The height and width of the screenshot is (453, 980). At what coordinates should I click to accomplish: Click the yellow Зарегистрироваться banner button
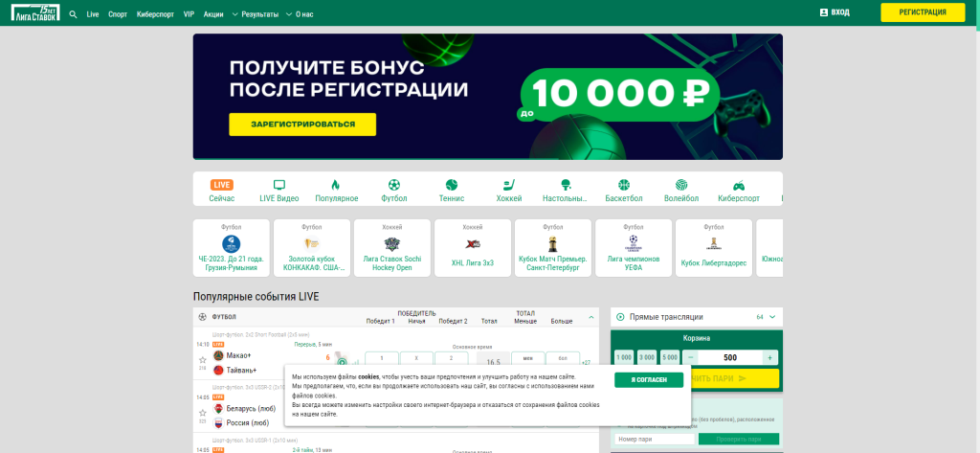point(301,125)
